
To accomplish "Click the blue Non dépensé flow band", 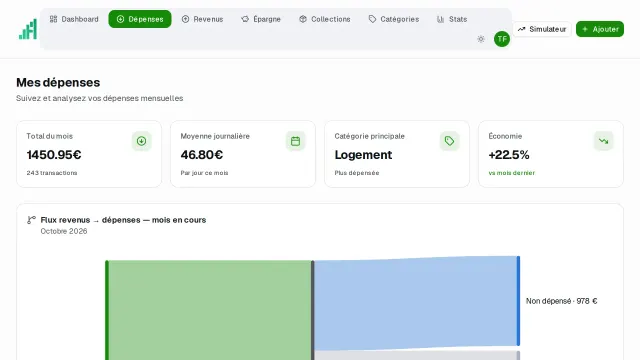I will [416, 303].
